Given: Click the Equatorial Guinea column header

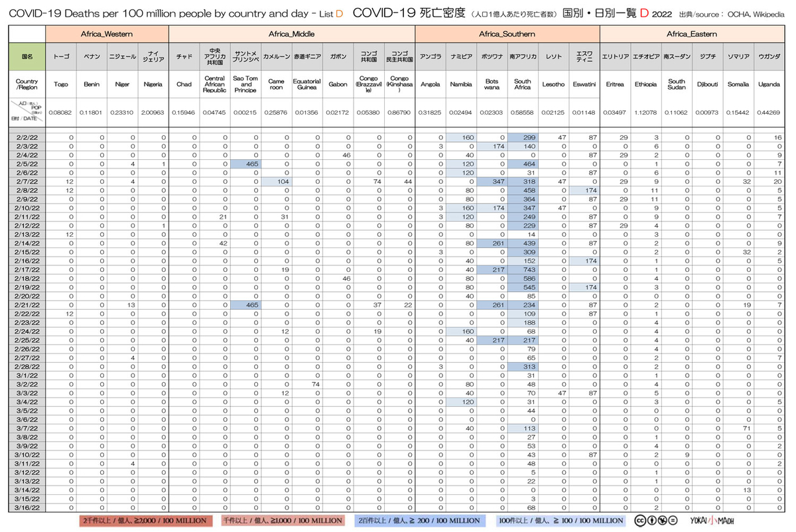Looking at the screenshot, I should (x=307, y=84).
